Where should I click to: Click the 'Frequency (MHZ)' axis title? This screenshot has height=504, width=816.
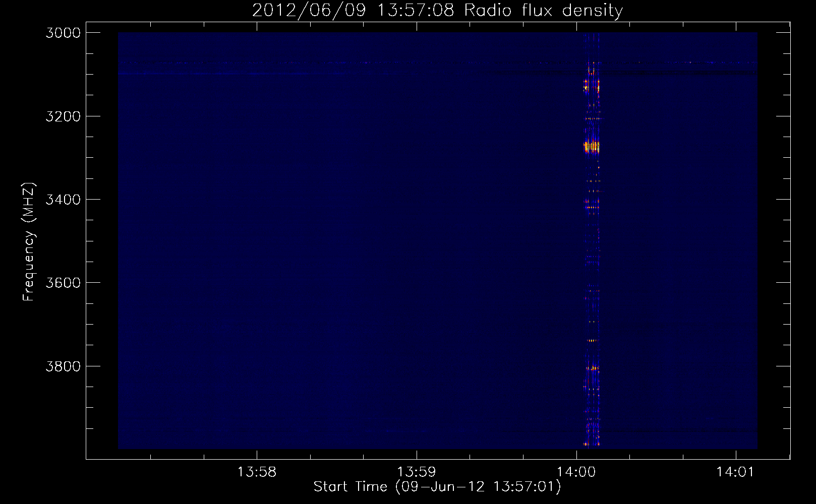pos(29,242)
